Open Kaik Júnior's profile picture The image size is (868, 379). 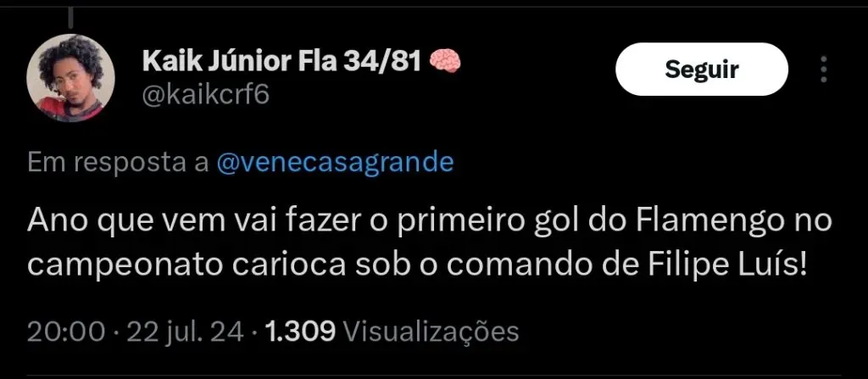coord(70,78)
